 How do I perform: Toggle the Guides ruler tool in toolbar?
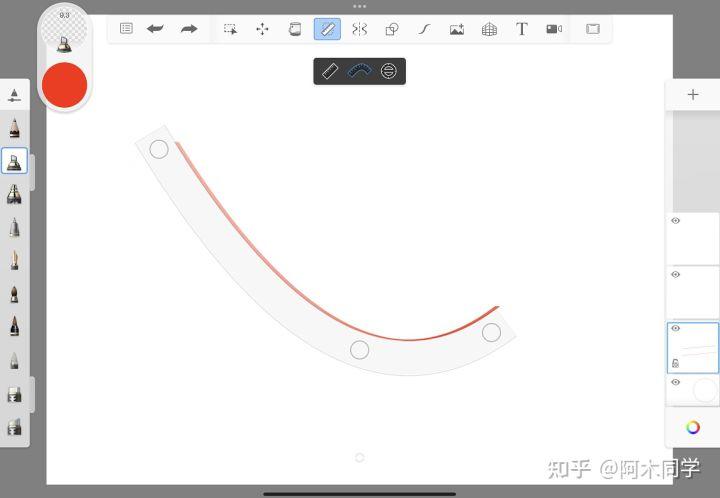pyautogui.click(x=327, y=29)
